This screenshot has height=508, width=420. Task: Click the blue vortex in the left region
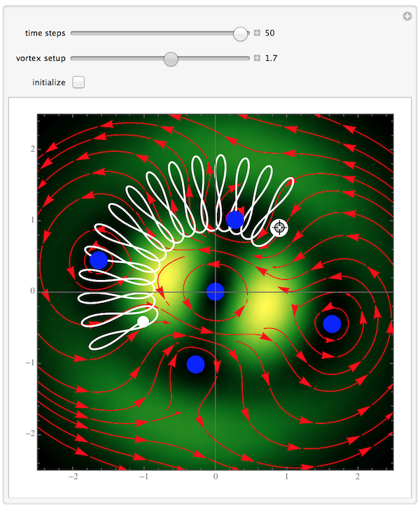click(x=99, y=260)
